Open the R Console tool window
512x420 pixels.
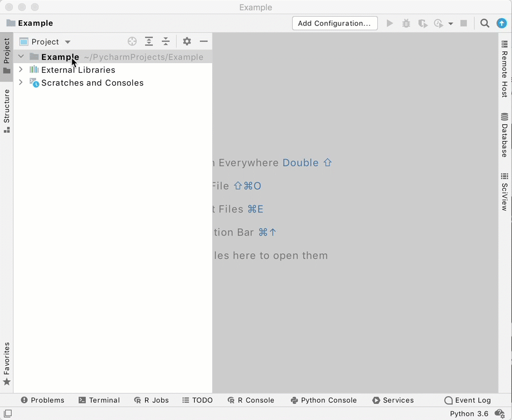click(x=251, y=400)
